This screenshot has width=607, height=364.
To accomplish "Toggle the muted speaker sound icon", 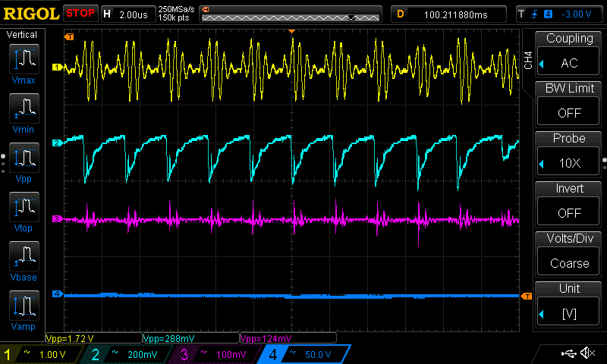I will pos(587,353).
